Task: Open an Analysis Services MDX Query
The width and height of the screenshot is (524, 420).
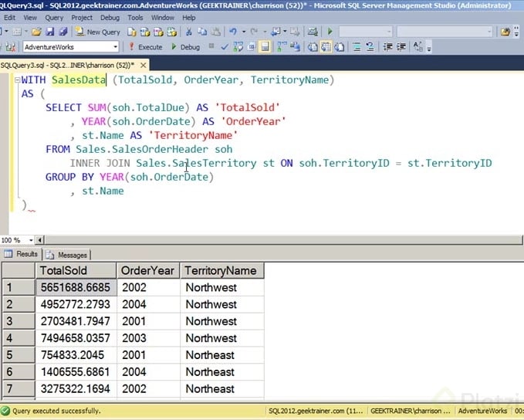Action: 145,32
